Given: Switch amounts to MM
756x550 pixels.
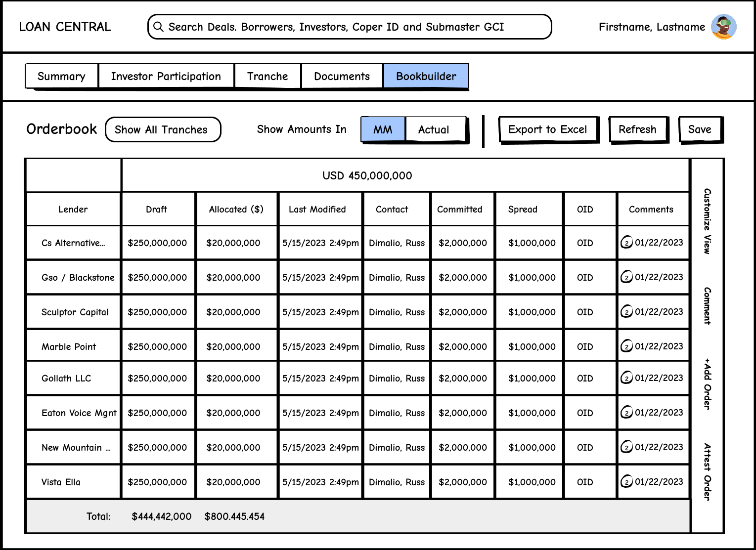Looking at the screenshot, I should [x=383, y=129].
